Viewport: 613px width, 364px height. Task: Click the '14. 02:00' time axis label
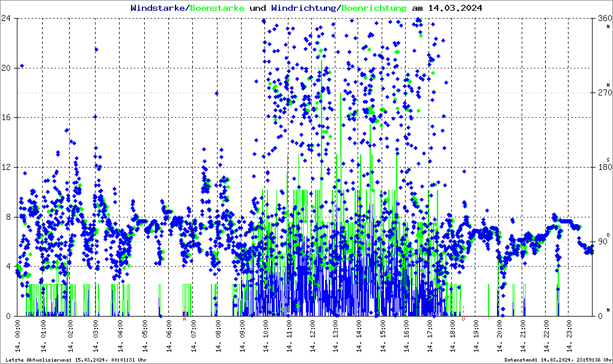[70, 336]
